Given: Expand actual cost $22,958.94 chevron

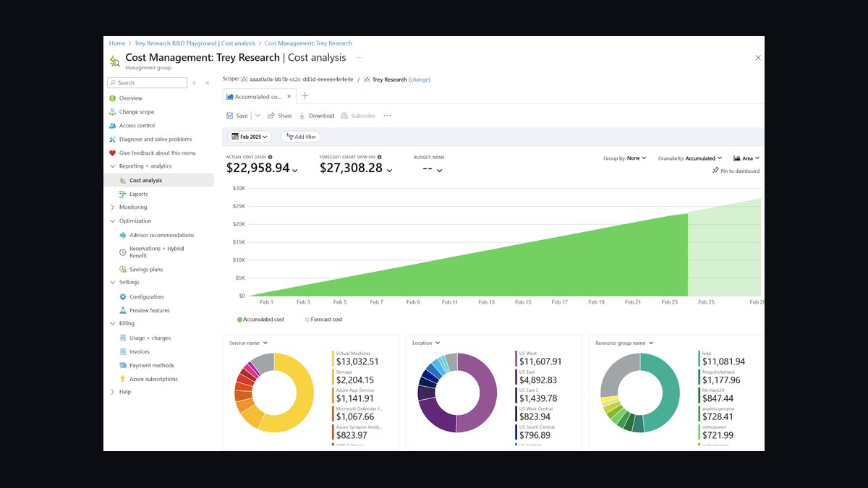Looking at the screenshot, I should click(x=295, y=171).
